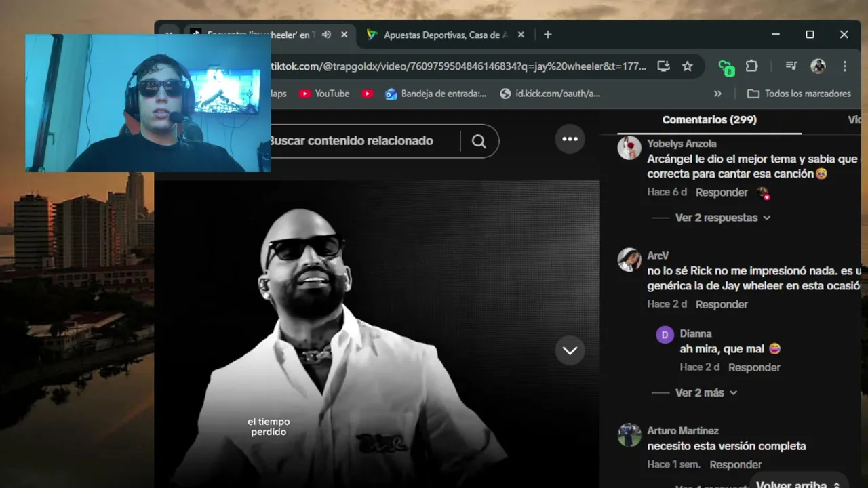Viewport: 868px width, 488px height.
Task: Open the Extensions puzzle icon
Action: (x=751, y=66)
